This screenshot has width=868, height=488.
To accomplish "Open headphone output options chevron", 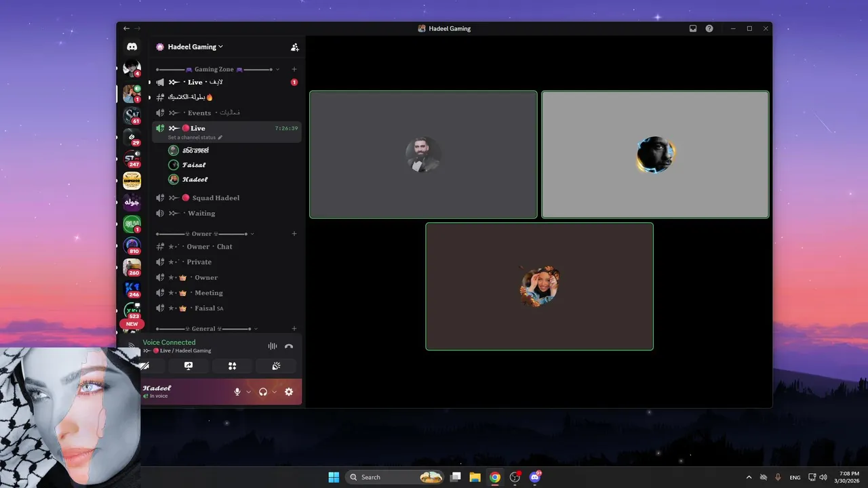I will (x=274, y=392).
